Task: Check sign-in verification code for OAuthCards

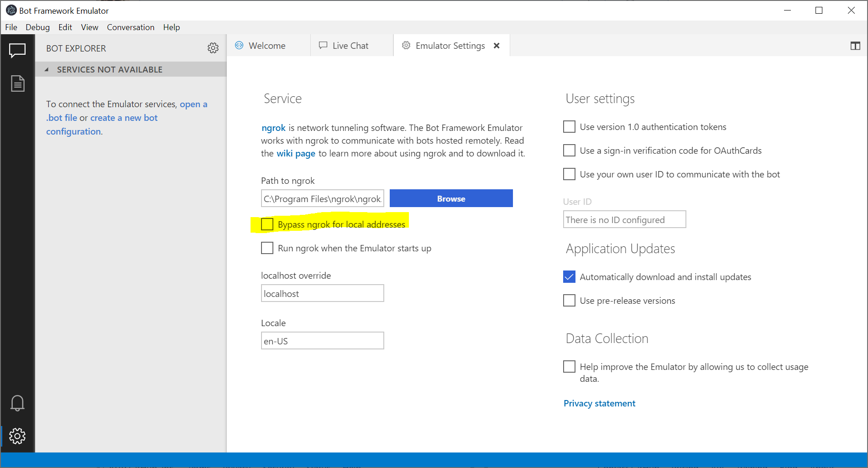Action: [569, 151]
